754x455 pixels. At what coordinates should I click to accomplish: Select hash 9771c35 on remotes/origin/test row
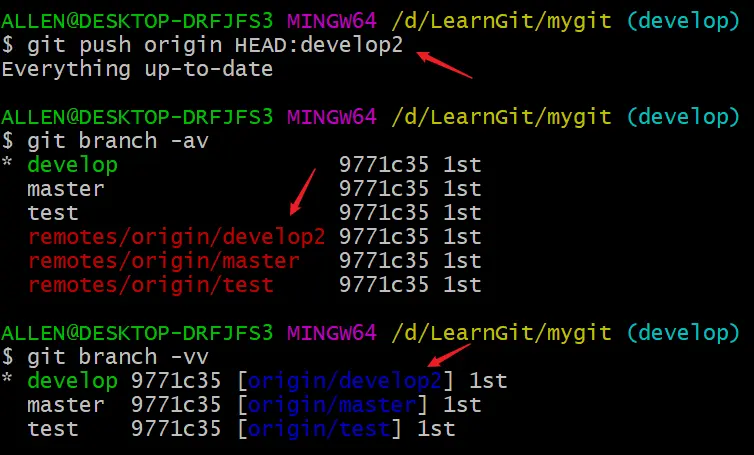click(x=384, y=285)
